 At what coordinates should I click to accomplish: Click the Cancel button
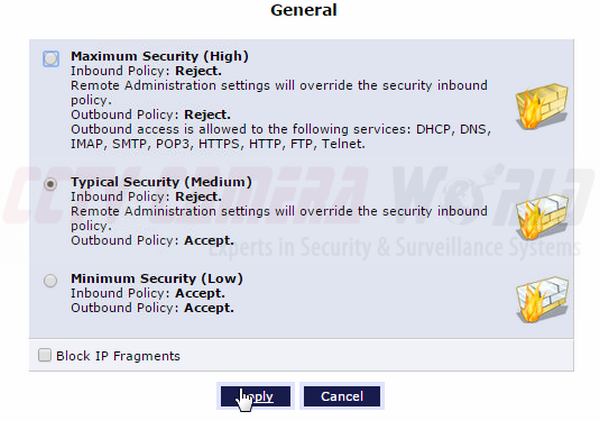point(341,397)
